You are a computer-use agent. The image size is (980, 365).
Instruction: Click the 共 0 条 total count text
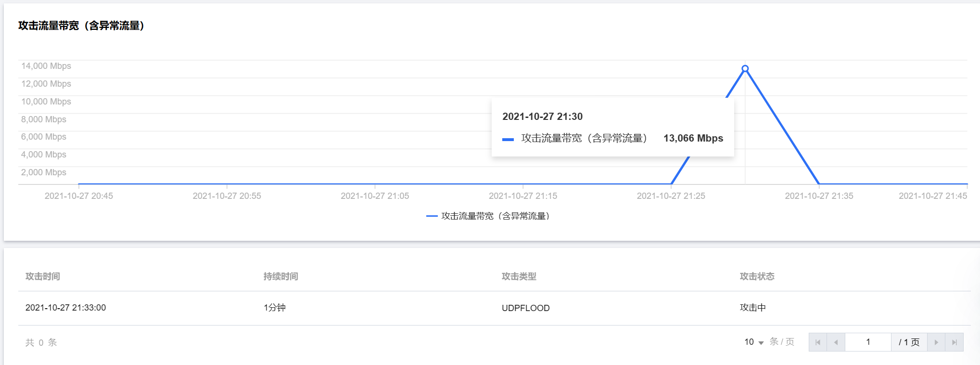41,342
